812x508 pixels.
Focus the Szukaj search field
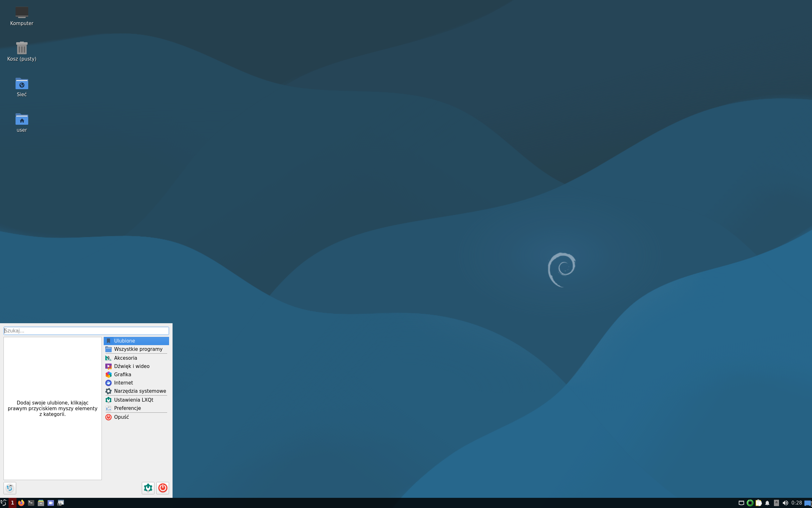(x=86, y=331)
